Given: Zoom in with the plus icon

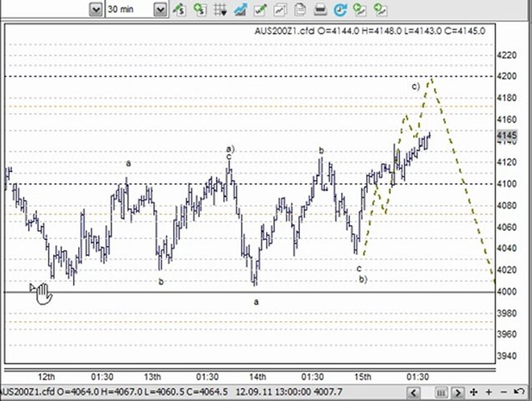Looking at the screenshot, I should (x=489, y=392).
